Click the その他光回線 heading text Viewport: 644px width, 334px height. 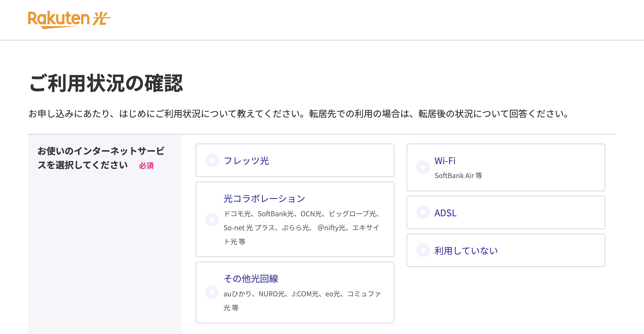pos(251,278)
